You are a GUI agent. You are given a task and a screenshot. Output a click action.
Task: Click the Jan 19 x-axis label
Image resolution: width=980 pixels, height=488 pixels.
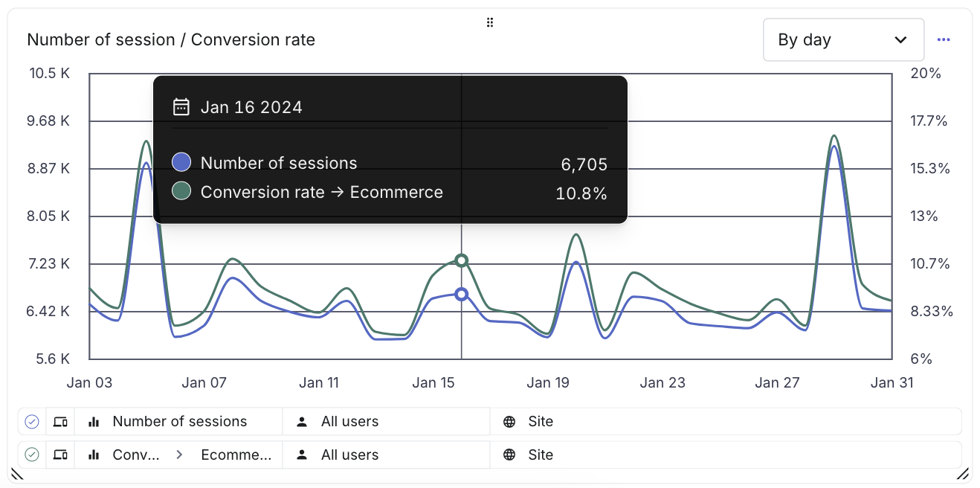(548, 383)
